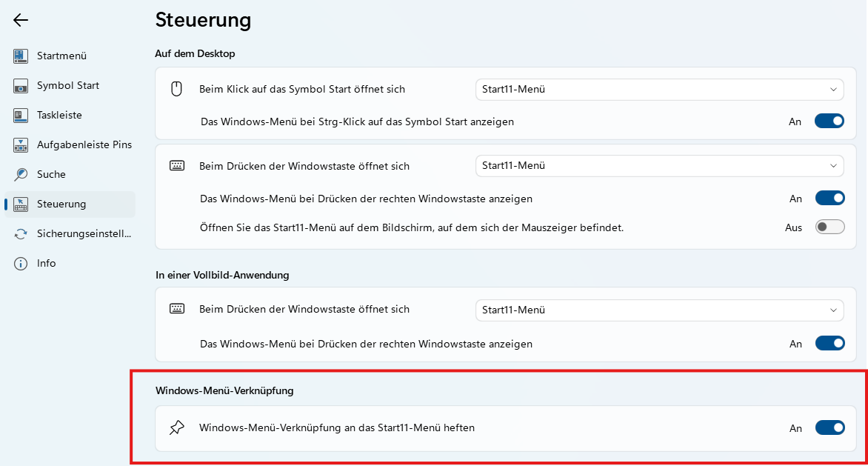
Task: Toggle desktop right Windowstaste Windows-Menü switch
Action: pyautogui.click(x=829, y=198)
